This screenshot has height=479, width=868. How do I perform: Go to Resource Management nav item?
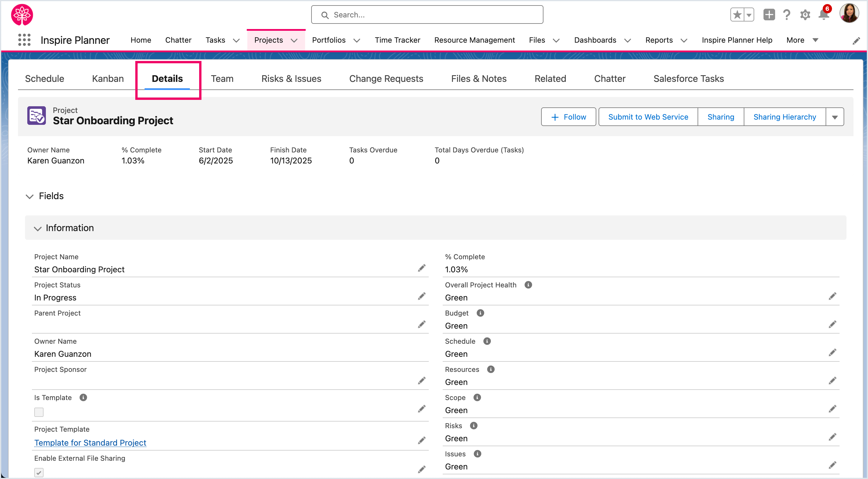(474, 40)
